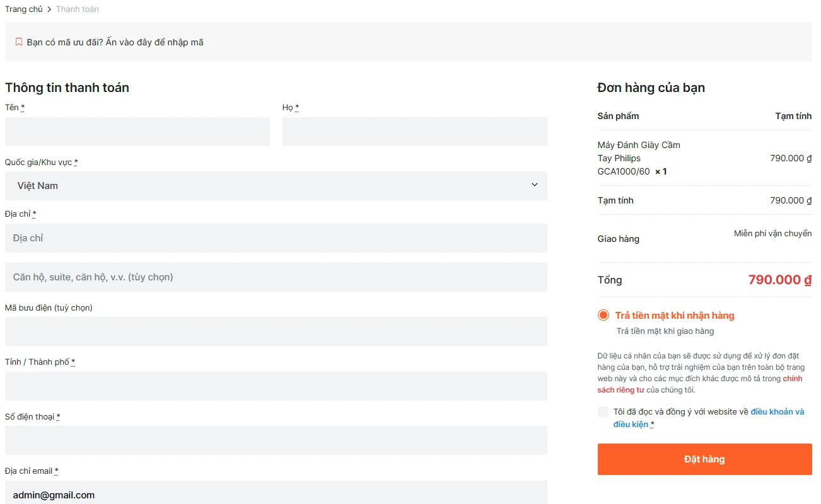Tick the terms and conditions agreement checkbox

coord(603,412)
